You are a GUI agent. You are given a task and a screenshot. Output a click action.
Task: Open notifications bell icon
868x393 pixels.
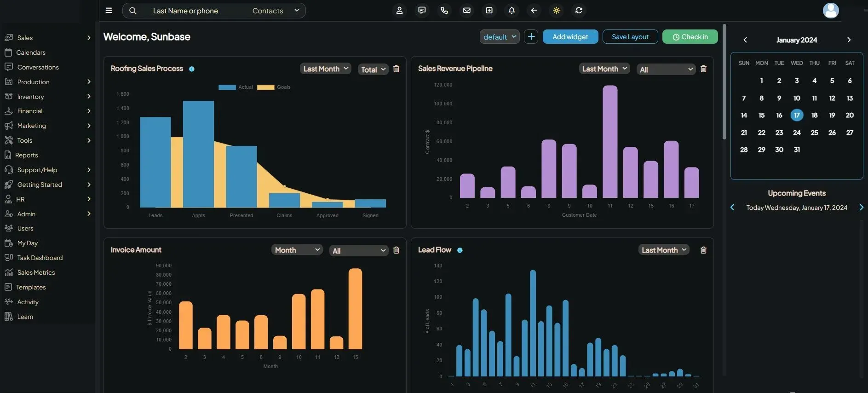(512, 10)
